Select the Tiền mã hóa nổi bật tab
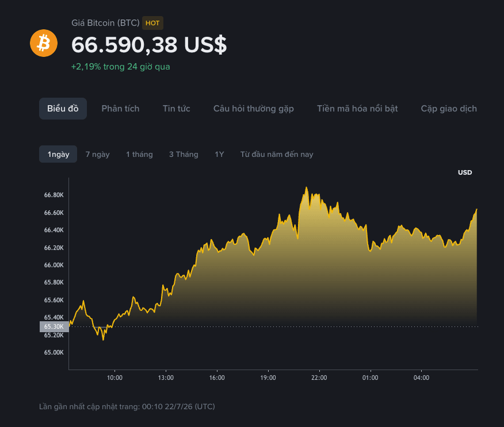This screenshot has width=504, height=427. click(x=357, y=109)
